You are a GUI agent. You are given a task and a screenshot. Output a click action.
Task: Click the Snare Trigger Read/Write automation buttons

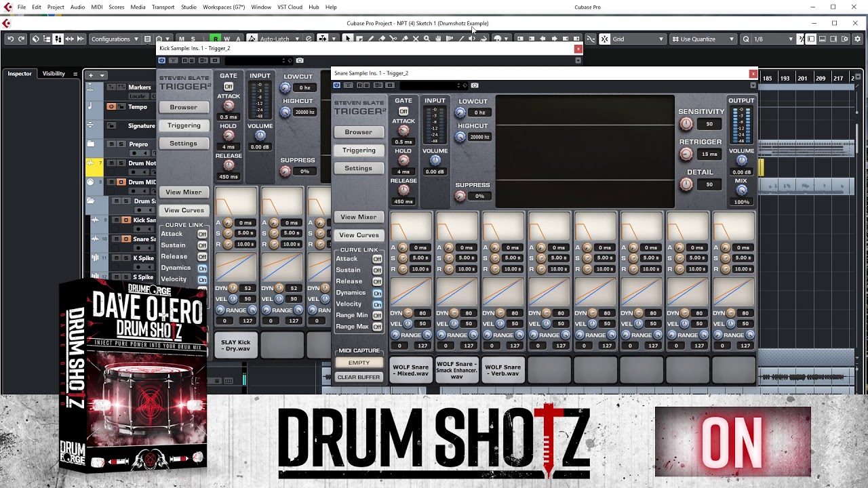(x=363, y=85)
